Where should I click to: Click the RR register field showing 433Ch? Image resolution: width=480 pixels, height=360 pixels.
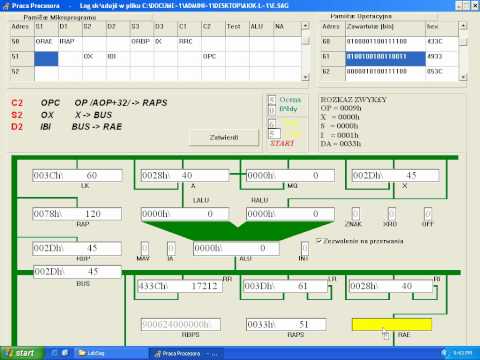[x=180, y=286]
